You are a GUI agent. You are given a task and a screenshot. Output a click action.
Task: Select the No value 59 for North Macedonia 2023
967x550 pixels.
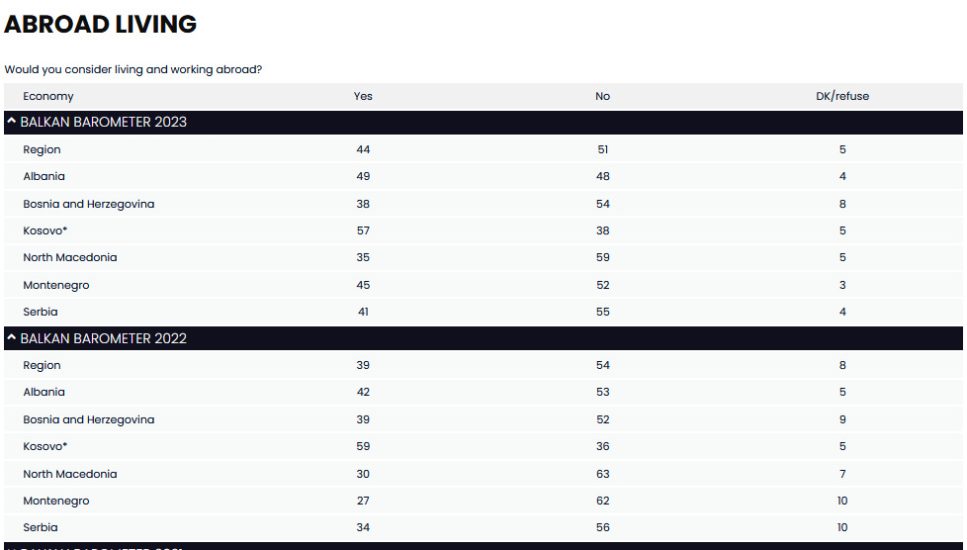tap(602, 258)
